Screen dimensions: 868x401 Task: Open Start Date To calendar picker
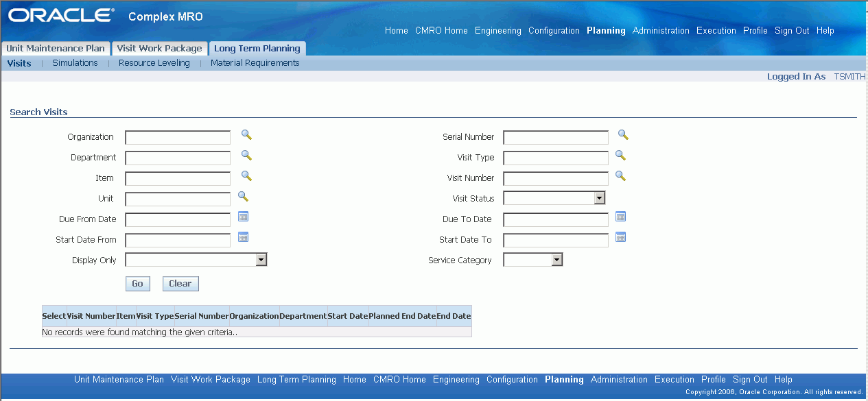tap(620, 237)
